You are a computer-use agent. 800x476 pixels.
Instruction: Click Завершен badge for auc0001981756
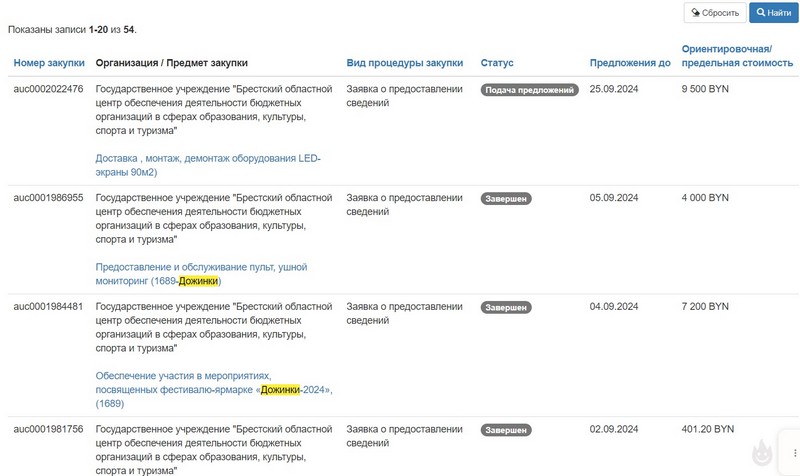[x=506, y=430]
